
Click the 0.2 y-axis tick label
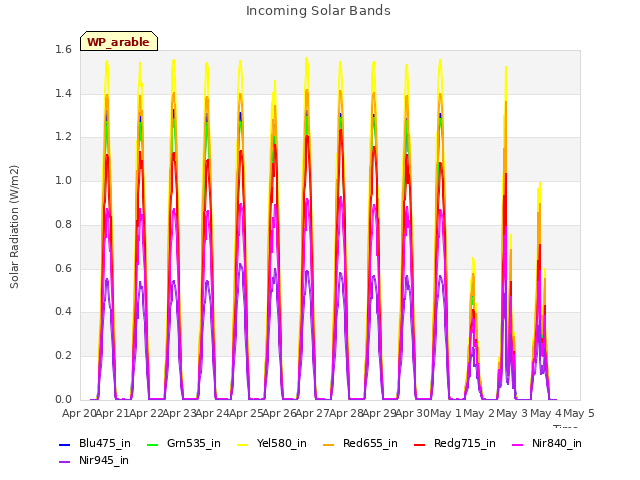[x=63, y=356]
